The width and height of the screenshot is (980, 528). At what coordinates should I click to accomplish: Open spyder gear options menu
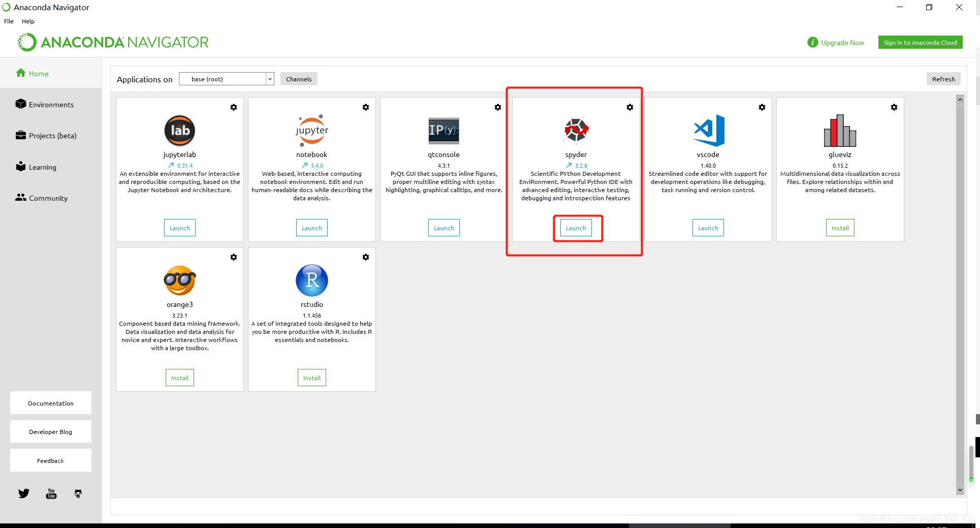point(630,107)
